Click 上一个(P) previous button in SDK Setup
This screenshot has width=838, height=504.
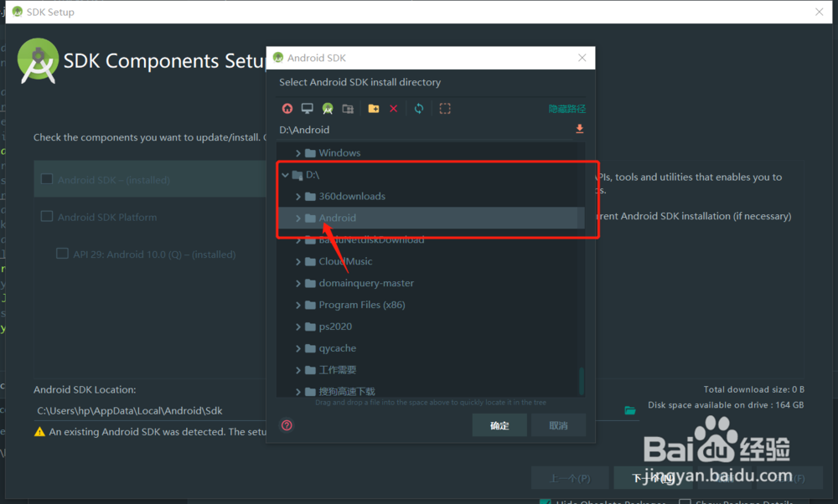point(570,478)
